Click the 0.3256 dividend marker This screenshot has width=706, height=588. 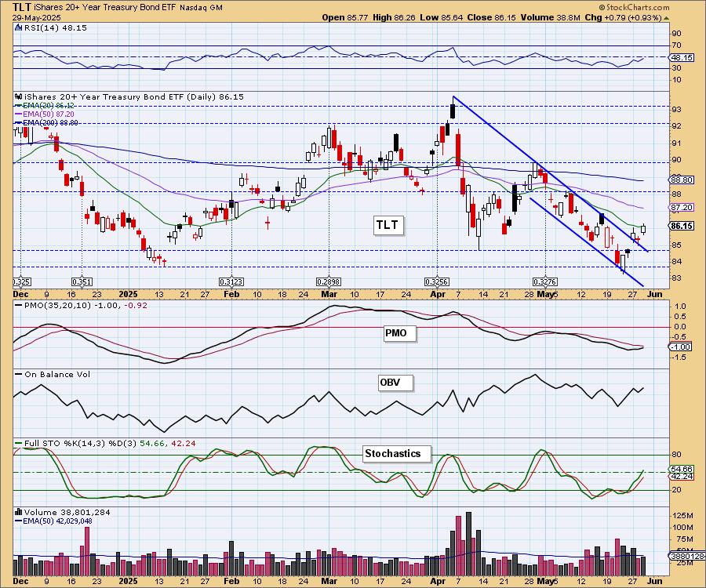pos(437,282)
